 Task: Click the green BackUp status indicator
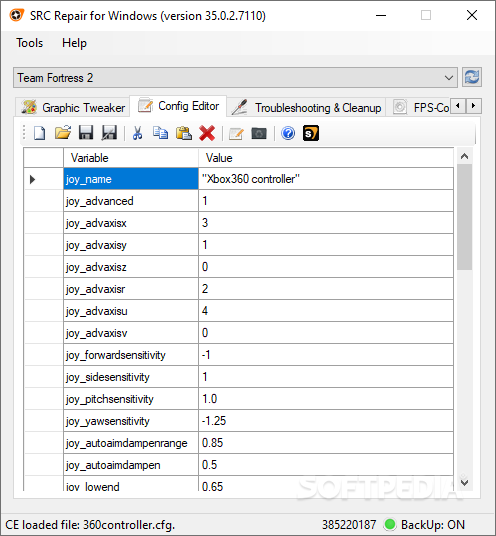390,524
